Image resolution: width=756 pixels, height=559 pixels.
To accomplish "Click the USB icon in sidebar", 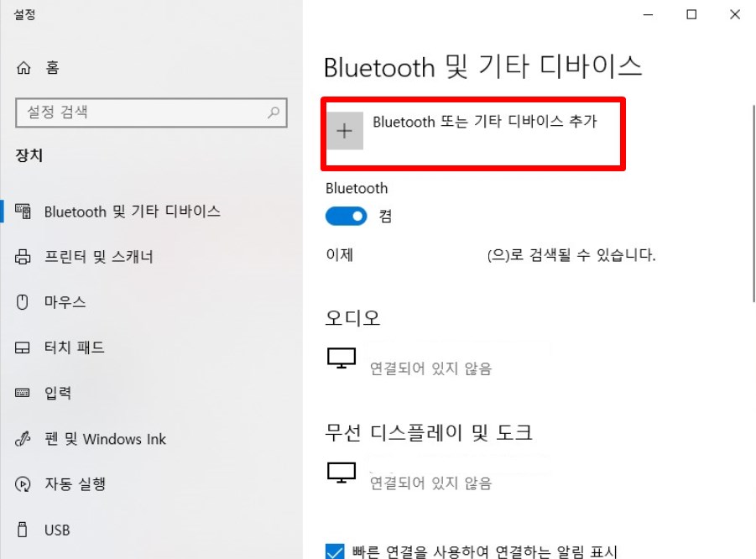I will click(22, 530).
